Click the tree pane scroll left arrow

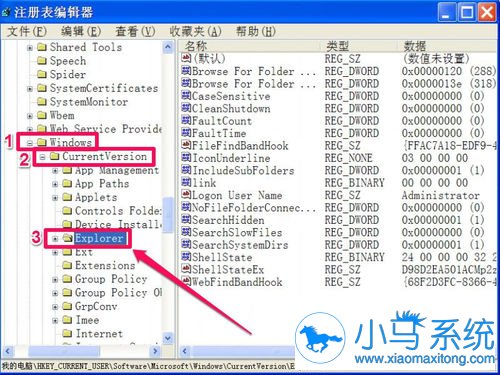pos(8,351)
